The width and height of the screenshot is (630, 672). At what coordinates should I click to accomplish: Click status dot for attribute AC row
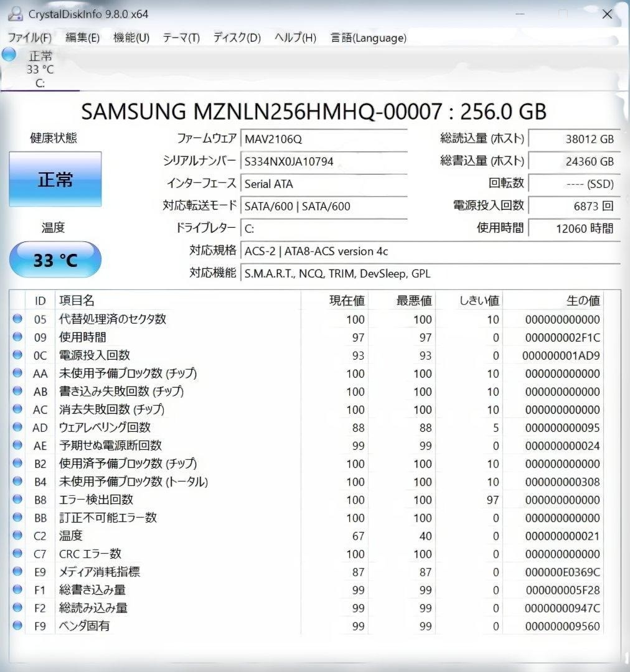(x=17, y=408)
